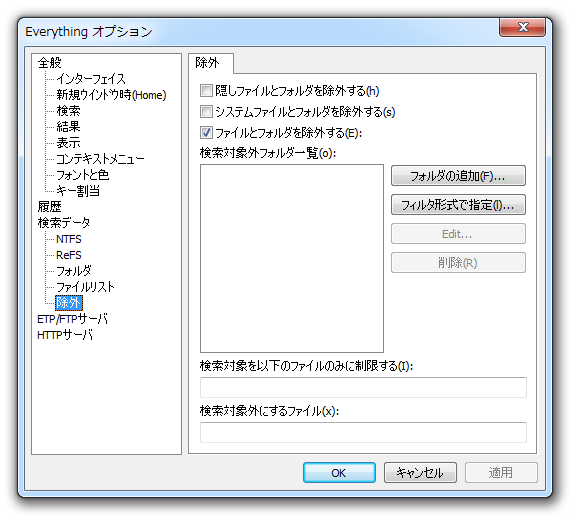The image size is (572, 521).
Task: Open the 検索 settings page
Action: pyautogui.click(x=68, y=111)
